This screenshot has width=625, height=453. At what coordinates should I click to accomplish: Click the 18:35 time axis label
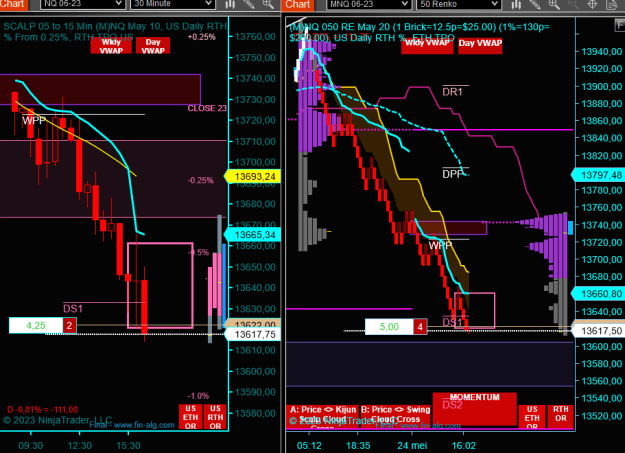(358, 445)
